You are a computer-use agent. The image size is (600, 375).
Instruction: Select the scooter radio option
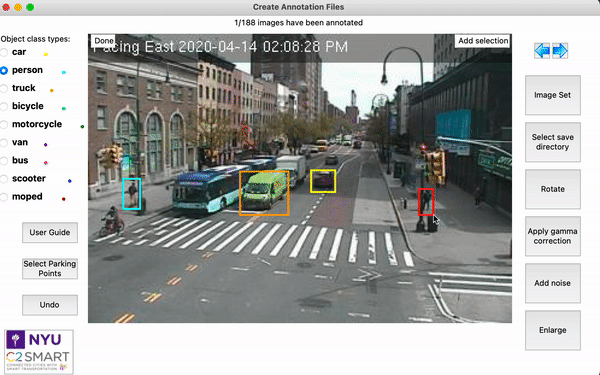click(x=4, y=179)
